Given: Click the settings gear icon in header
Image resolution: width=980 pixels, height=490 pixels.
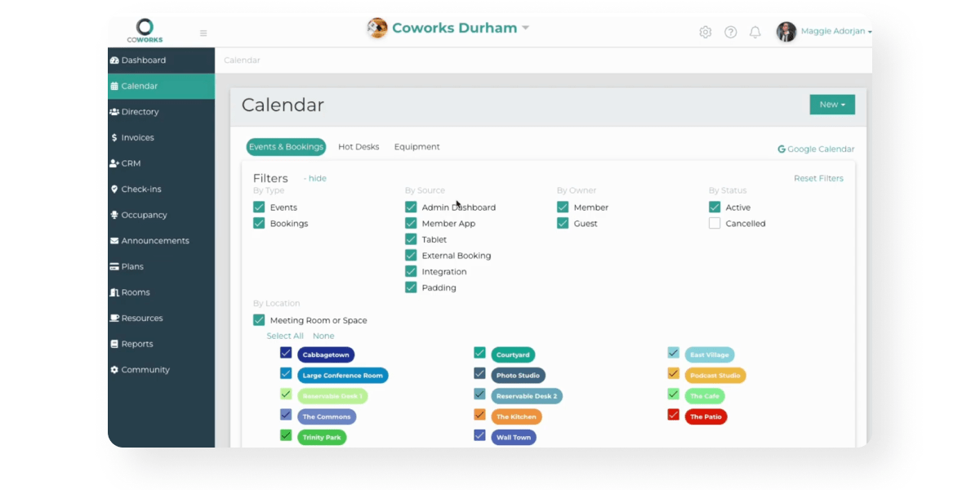Looking at the screenshot, I should click(x=705, y=33).
